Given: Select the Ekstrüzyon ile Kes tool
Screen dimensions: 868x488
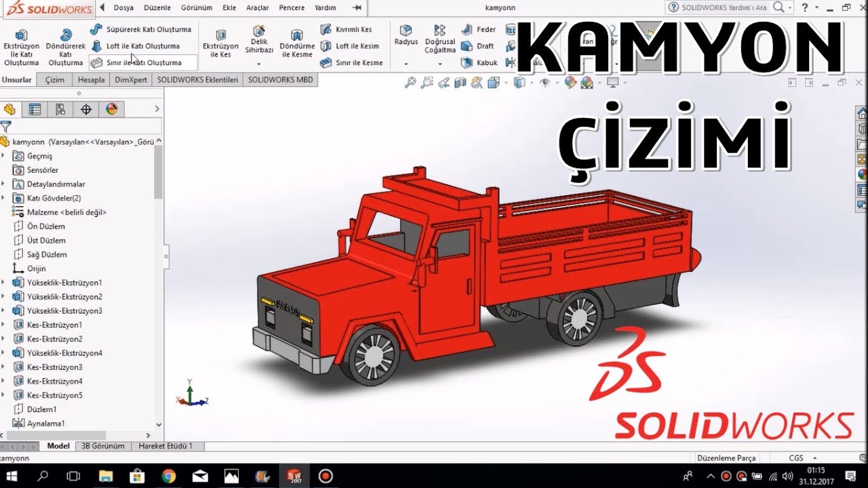Looking at the screenshot, I should click(221, 45).
